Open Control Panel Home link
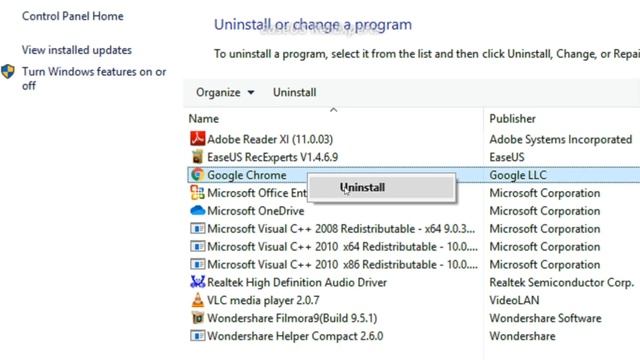The width and height of the screenshot is (640, 360). (x=73, y=16)
